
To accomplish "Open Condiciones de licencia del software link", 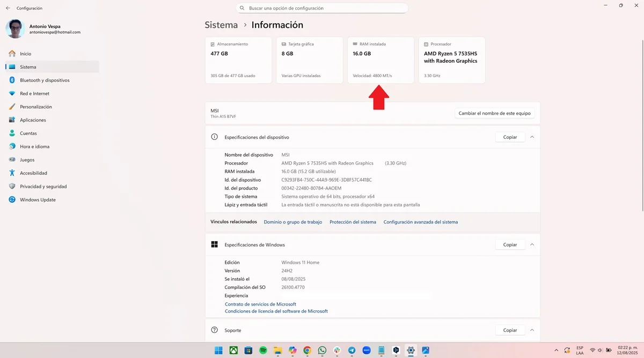I will click(x=276, y=311).
